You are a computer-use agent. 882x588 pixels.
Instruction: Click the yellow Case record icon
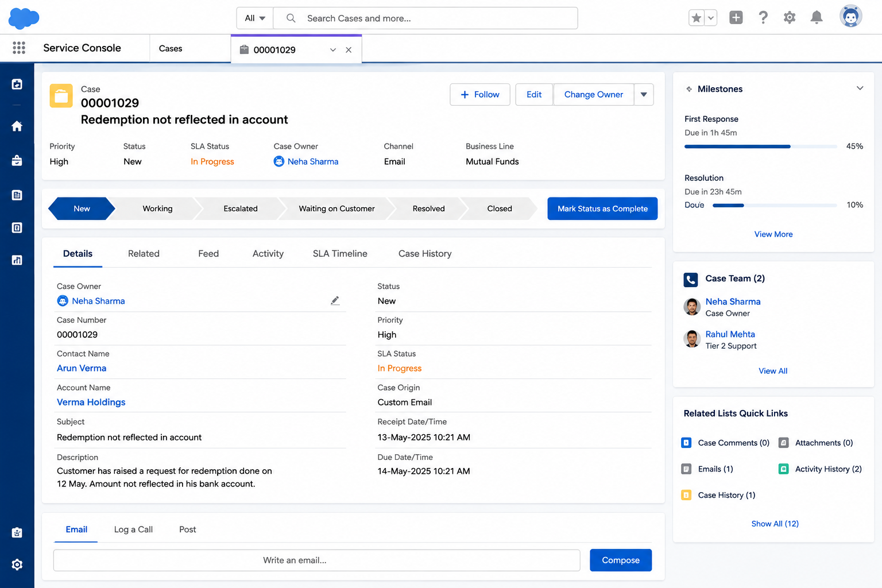[x=61, y=96]
